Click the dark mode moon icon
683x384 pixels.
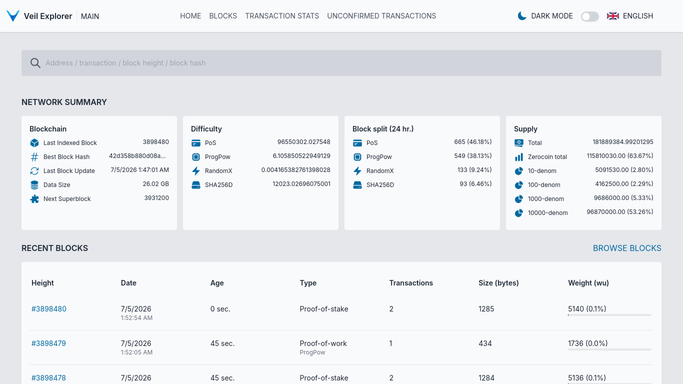(x=522, y=16)
